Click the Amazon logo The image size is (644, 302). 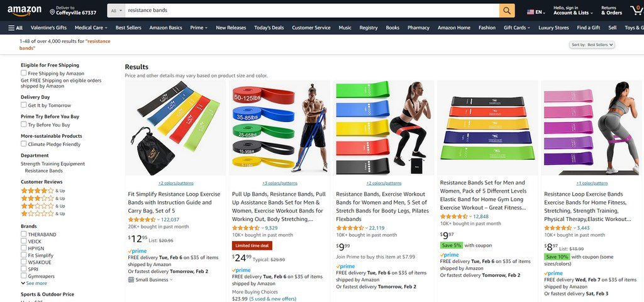(x=25, y=10)
